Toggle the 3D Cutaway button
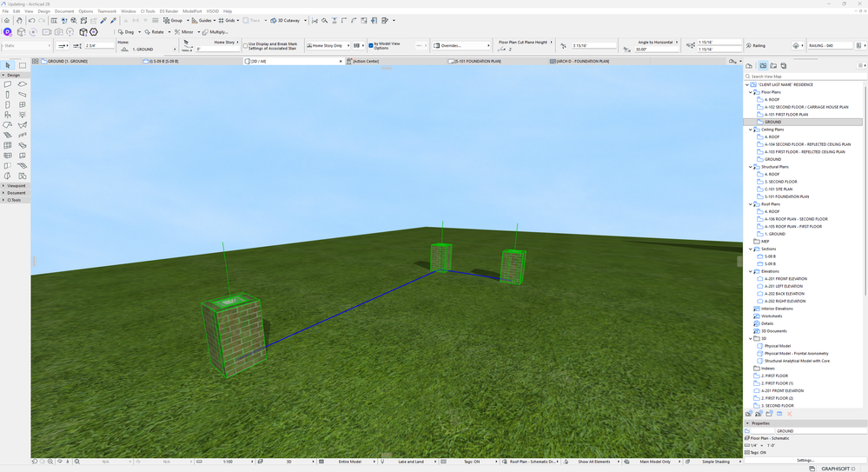Viewport: 868px width, 472px height. click(285, 21)
